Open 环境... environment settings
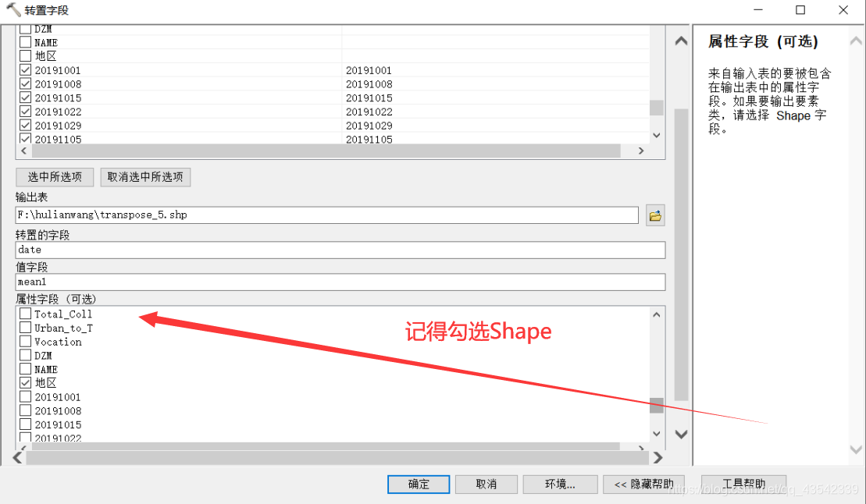This screenshot has width=866, height=504. 560,484
